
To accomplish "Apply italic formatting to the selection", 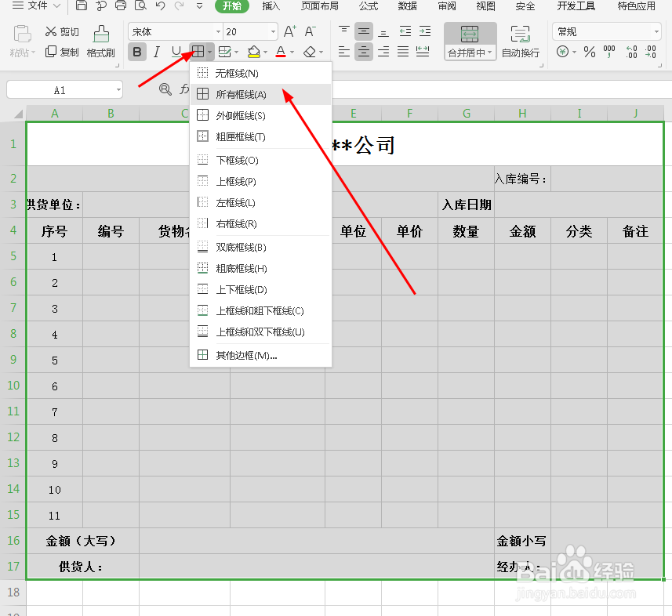I will point(155,51).
